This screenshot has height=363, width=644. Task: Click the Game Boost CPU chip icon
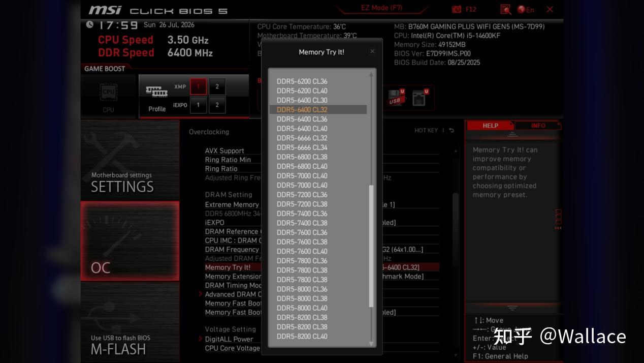point(109,93)
